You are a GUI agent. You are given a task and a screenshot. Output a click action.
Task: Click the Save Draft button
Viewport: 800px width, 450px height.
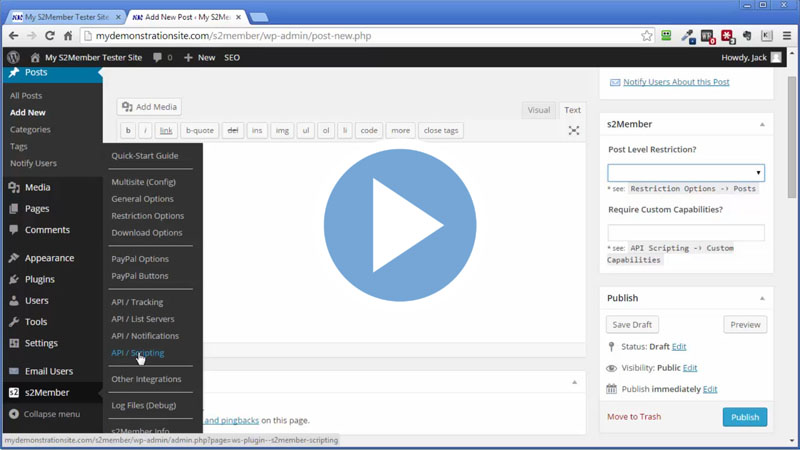click(x=632, y=325)
